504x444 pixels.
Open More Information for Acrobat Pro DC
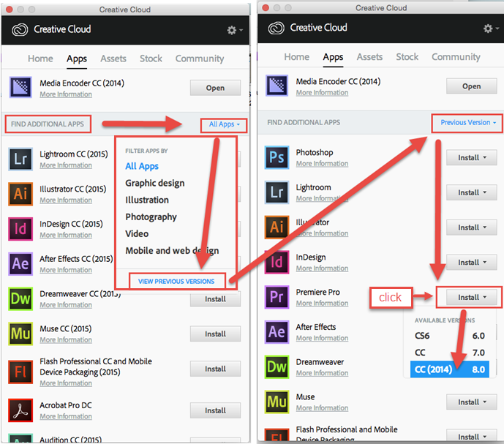click(x=66, y=417)
